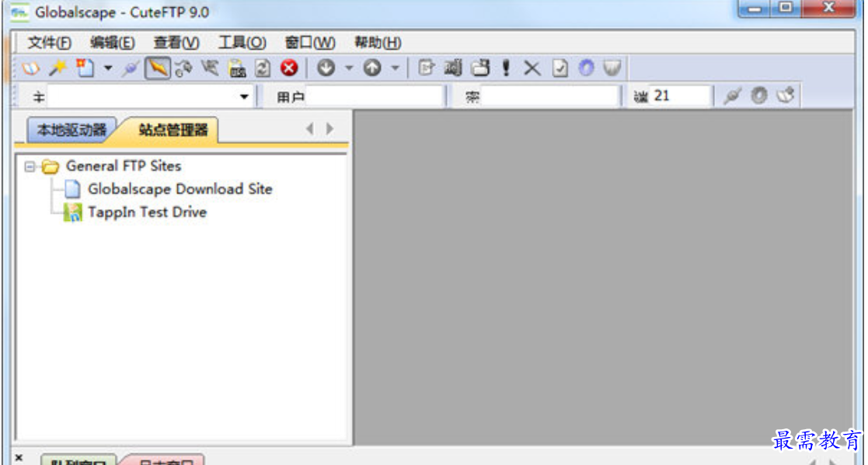This screenshot has width=868, height=465.
Task: Close the bottom pane with small x
Action: tap(19, 457)
